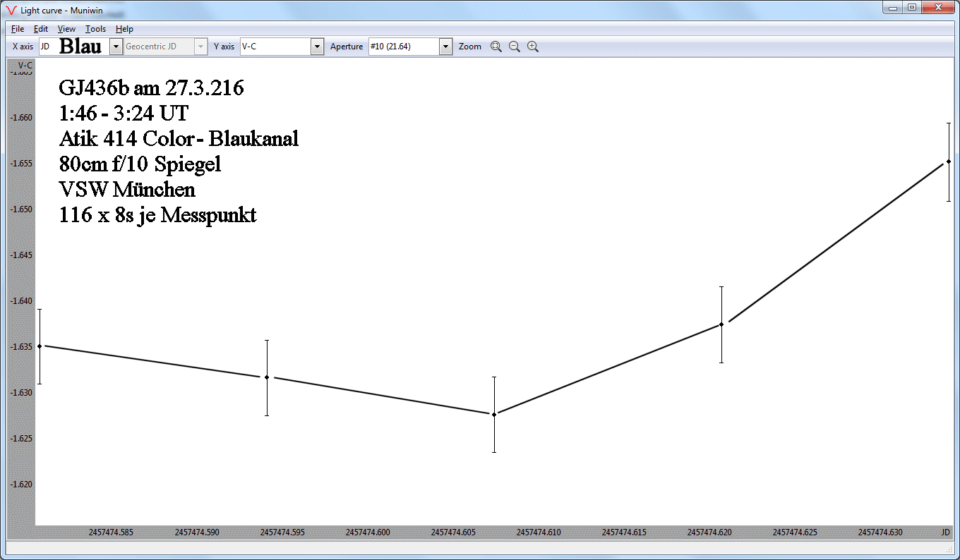
Task: Open the View menu
Action: click(x=66, y=29)
